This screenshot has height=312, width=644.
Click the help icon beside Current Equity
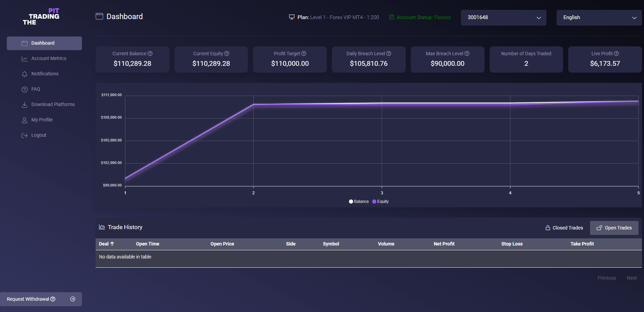(227, 54)
